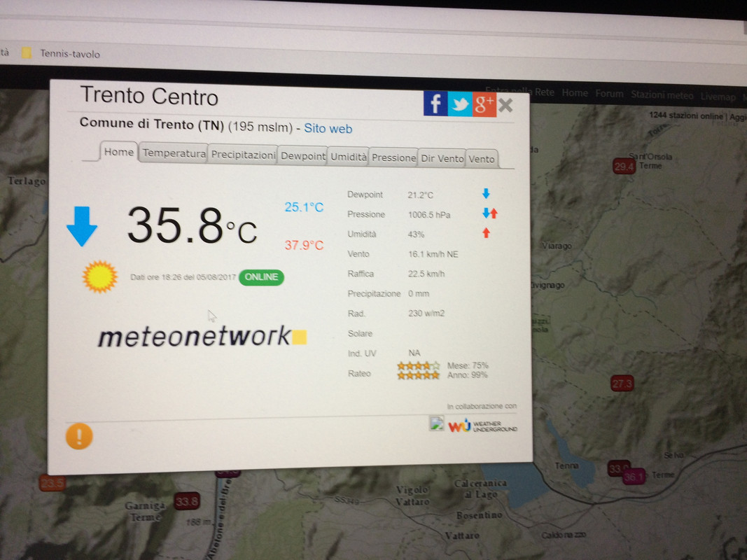
Task: Open Stazioni meteo in navigation bar
Action: (x=662, y=94)
